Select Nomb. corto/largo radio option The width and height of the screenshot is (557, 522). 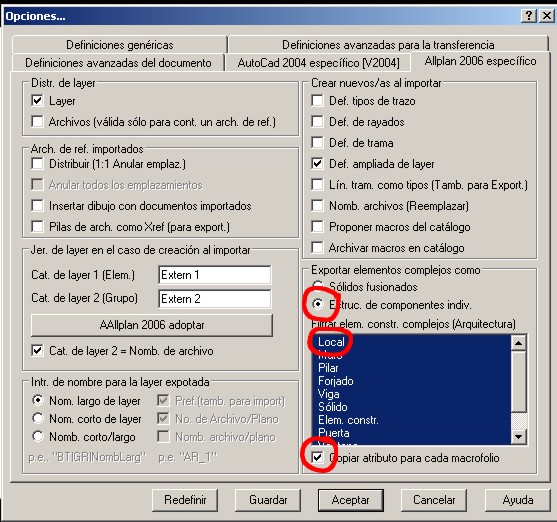point(38,436)
